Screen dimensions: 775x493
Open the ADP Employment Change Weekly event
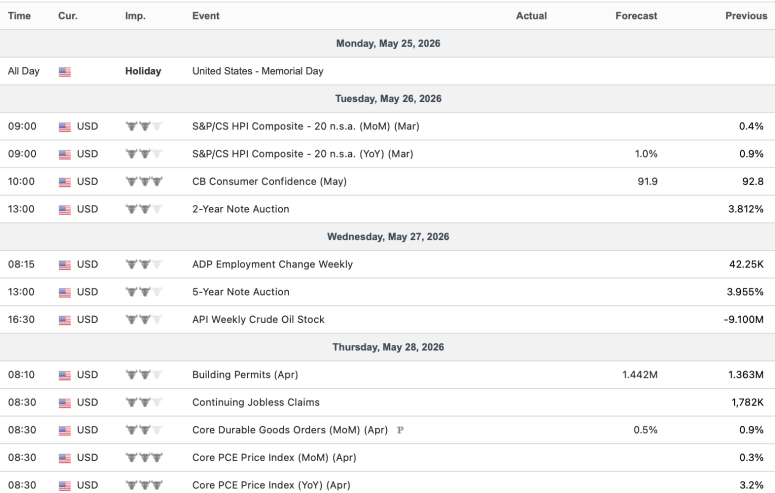(x=272, y=264)
